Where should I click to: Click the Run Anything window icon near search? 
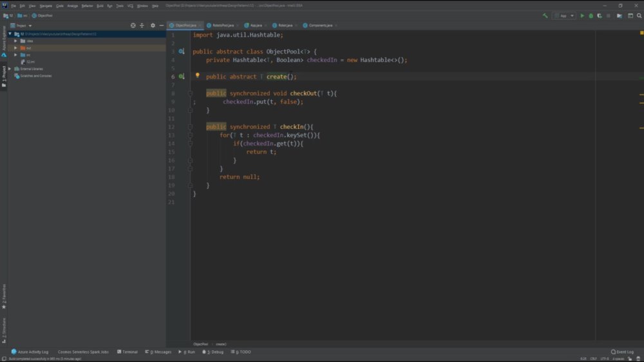(x=630, y=15)
